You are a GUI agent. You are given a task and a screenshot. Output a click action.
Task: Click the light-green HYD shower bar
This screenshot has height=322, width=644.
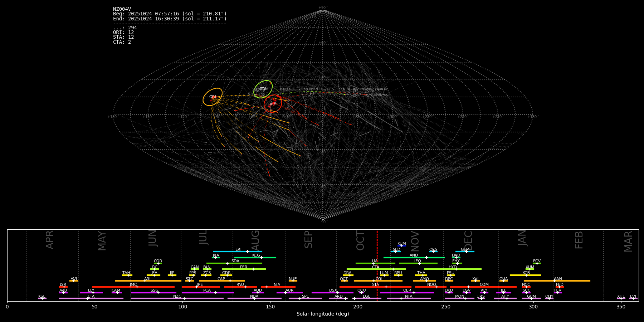[453, 269]
